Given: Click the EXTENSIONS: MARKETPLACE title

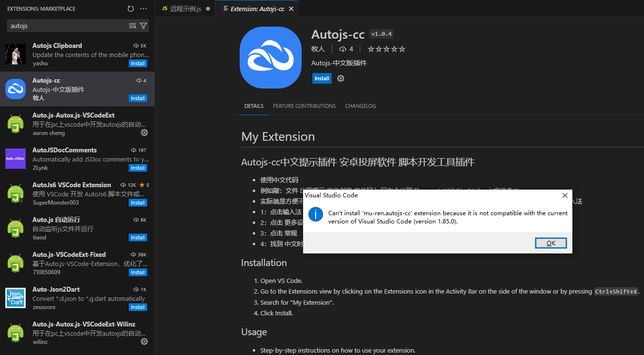Looking at the screenshot, I should 42,9.
